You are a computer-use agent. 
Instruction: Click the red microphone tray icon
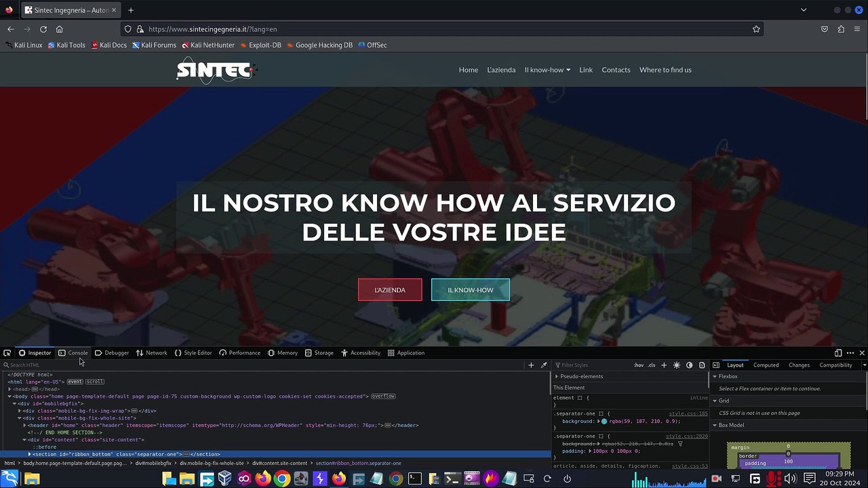(x=773, y=479)
